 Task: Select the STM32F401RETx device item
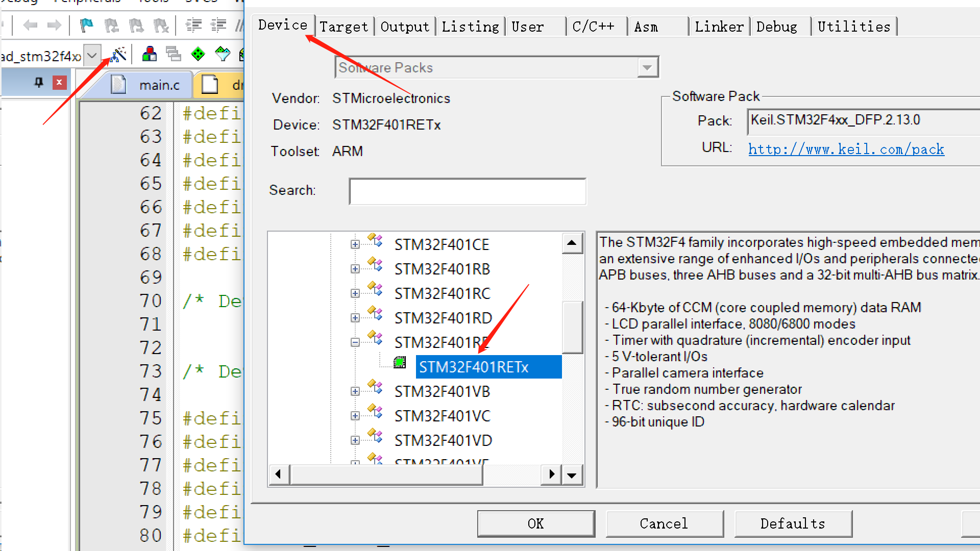pyautogui.click(x=473, y=367)
